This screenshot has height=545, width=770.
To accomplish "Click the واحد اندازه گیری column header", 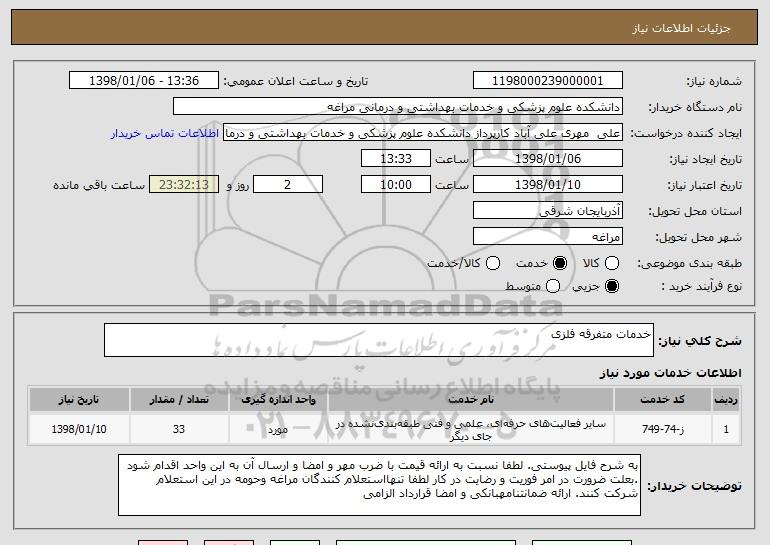I will tap(278, 400).
